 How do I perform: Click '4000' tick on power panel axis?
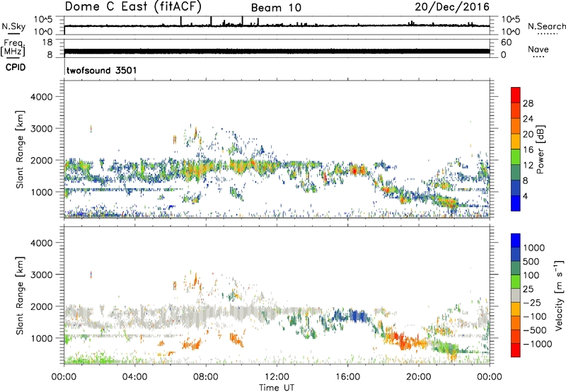[x=42, y=97]
